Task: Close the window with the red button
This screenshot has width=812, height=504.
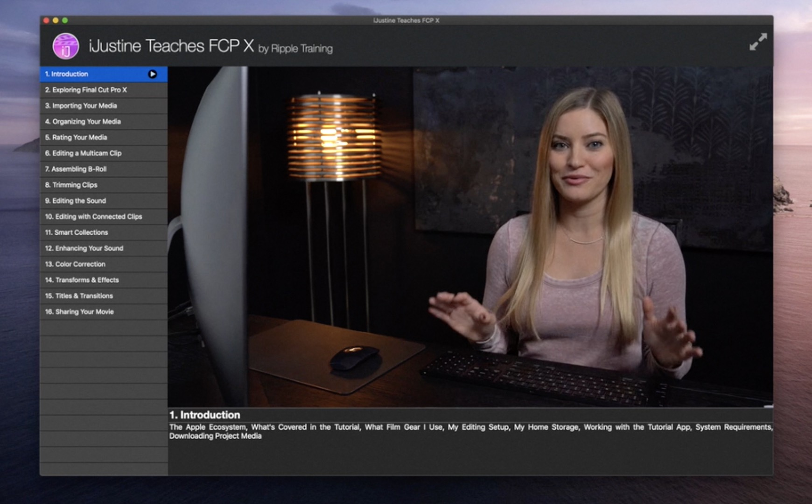Action: pyautogui.click(x=46, y=21)
